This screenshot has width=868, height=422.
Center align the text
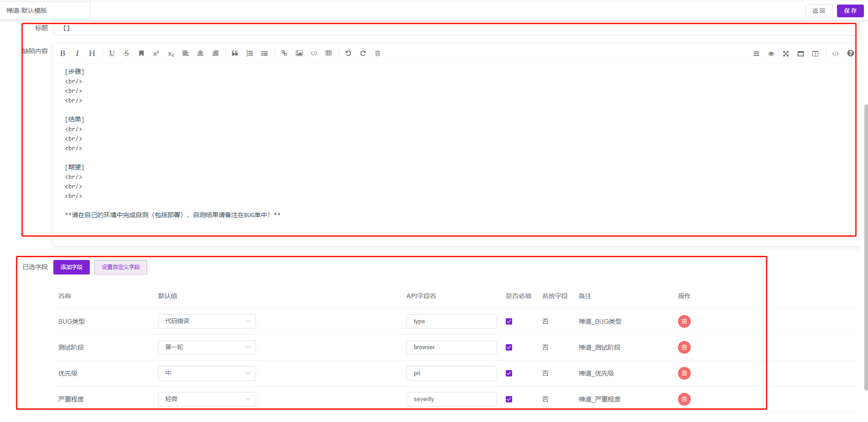click(x=200, y=53)
